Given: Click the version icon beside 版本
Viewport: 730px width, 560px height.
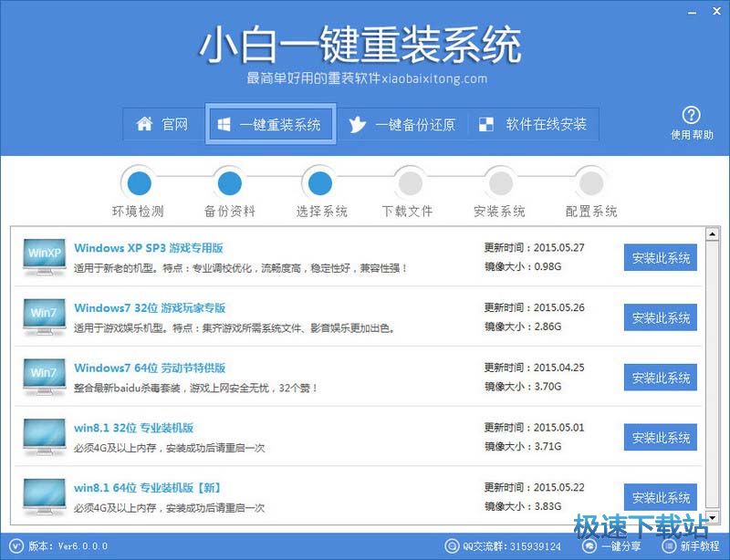Looking at the screenshot, I should pos(16,546).
